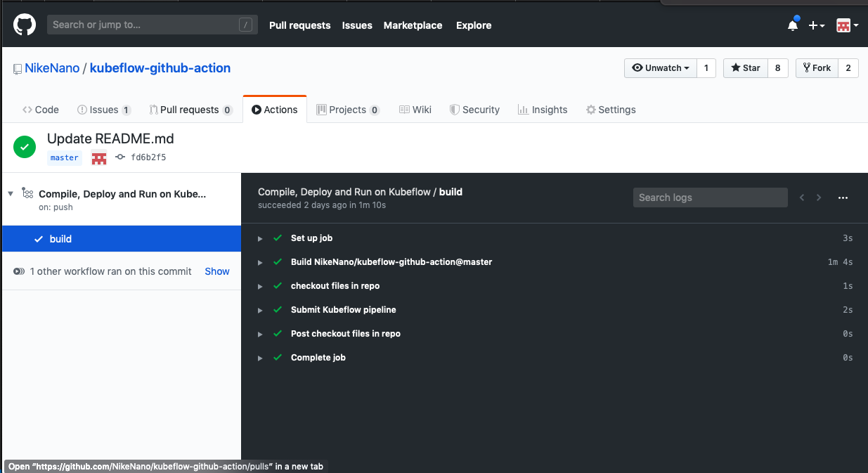This screenshot has width=868, height=473.
Task: Expand the Submit Kubeflow pipeline step
Action: 260,311
